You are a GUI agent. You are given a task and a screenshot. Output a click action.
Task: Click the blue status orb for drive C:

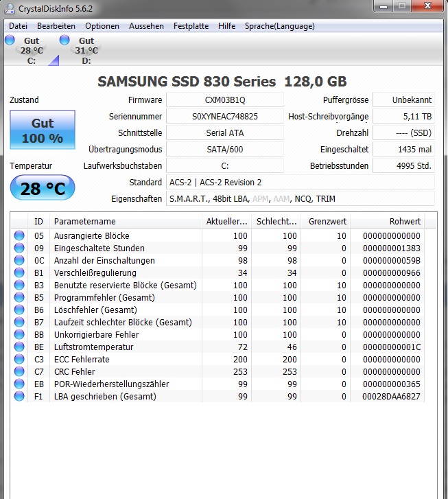tap(10, 40)
